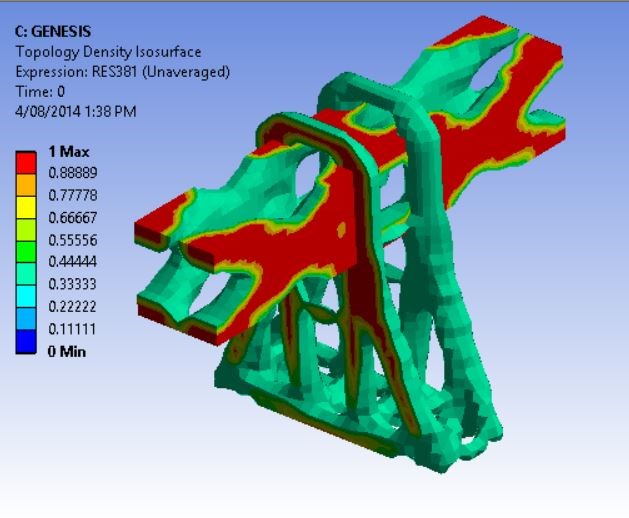Click the '0.11111' legend value
The image size is (629, 518).
73,329
